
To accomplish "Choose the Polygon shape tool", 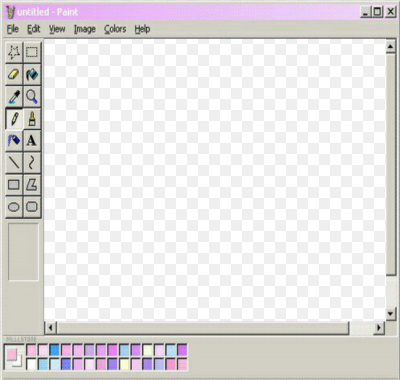I will (x=32, y=185).
